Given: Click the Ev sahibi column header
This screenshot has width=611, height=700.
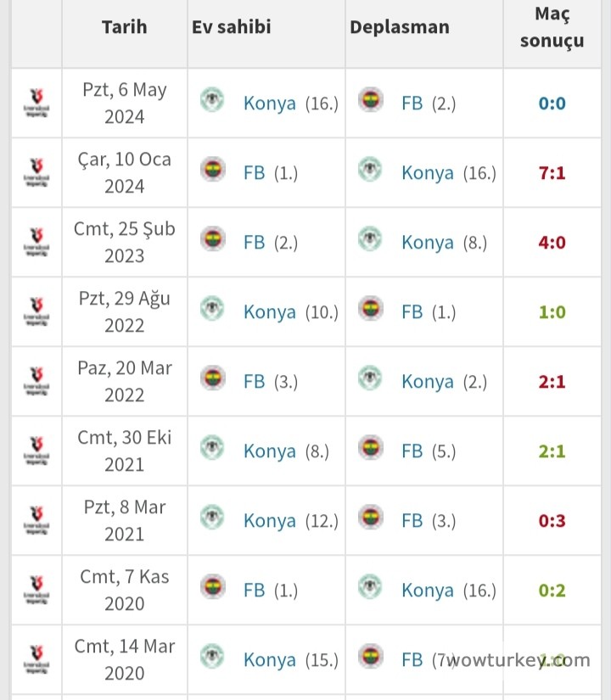Looking at the screenshot, I should coord(231,27).
